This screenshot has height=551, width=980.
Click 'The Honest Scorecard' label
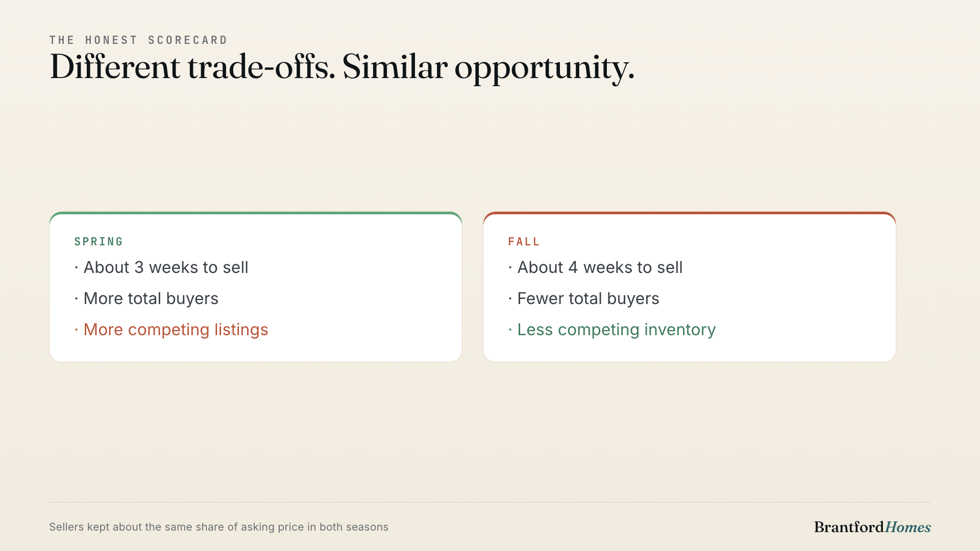pos(138,40)
